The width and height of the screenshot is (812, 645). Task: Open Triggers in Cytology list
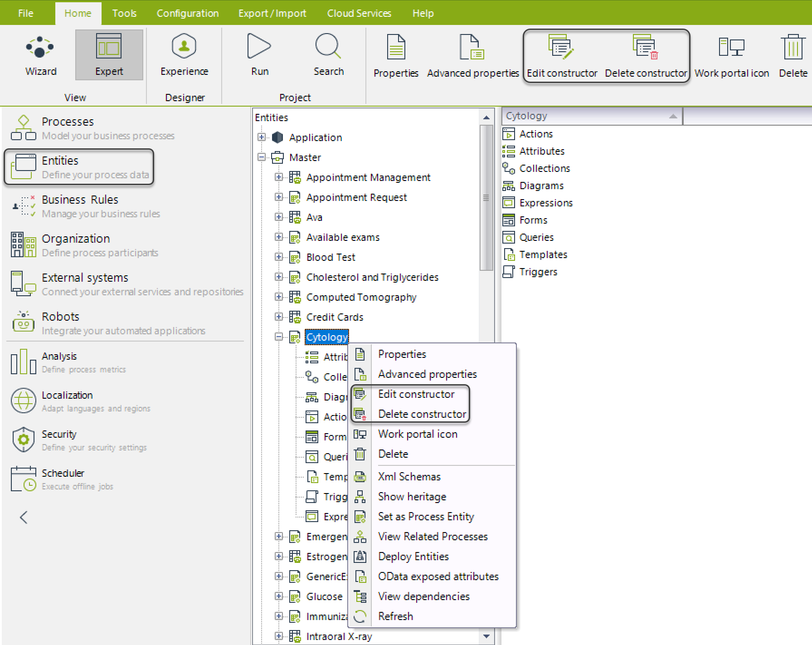(530, 272)
